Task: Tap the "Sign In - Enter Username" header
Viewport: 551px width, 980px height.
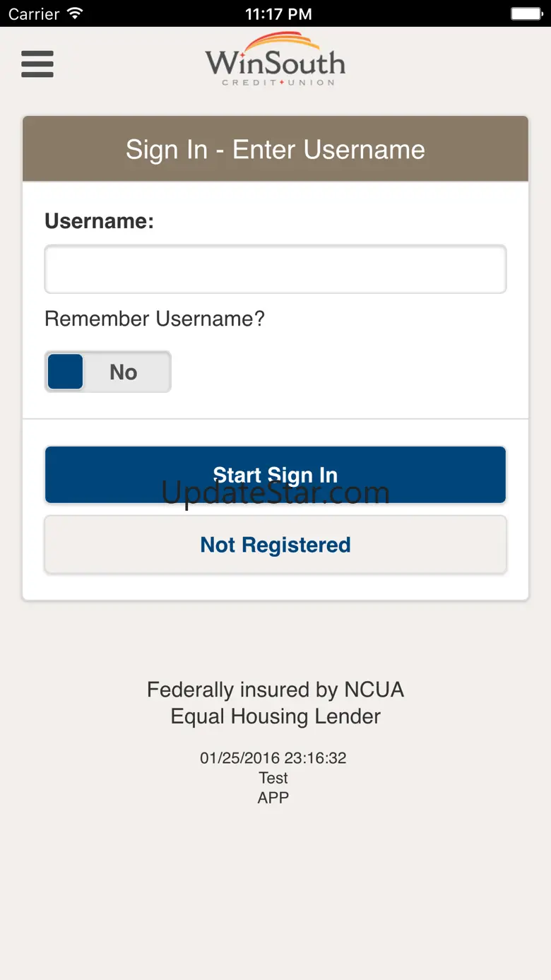Action: (x=275, y=150)
